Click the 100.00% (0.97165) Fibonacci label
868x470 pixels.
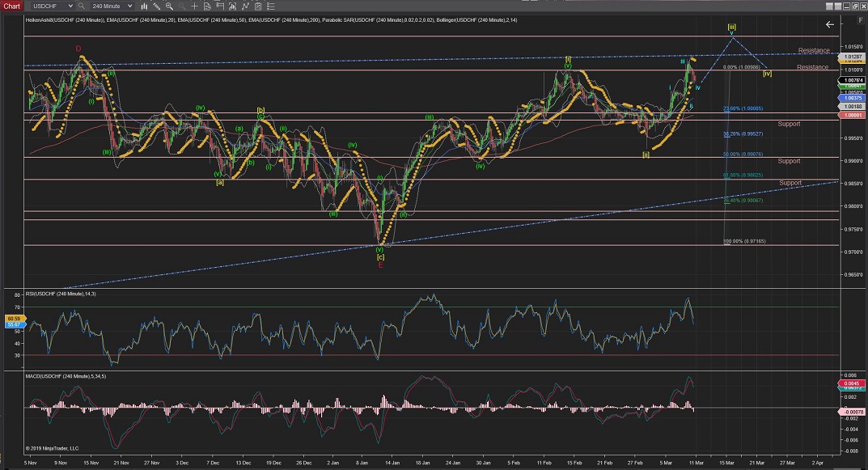pos(744,241)
